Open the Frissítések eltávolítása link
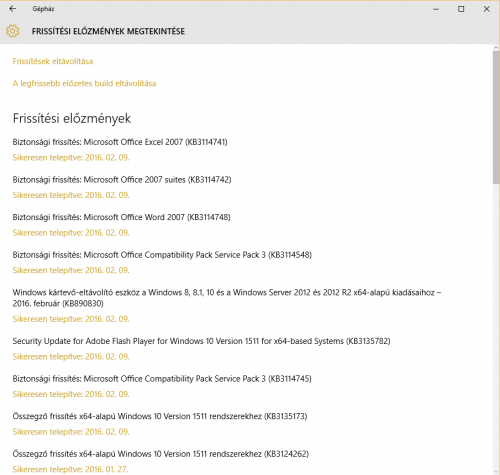 coord(53,61)
